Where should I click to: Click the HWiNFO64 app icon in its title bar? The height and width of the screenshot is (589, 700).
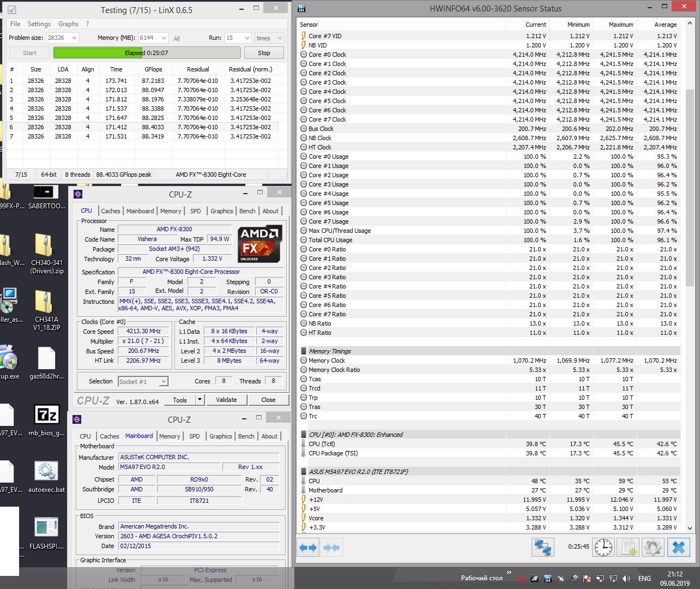tap(301, 9)
